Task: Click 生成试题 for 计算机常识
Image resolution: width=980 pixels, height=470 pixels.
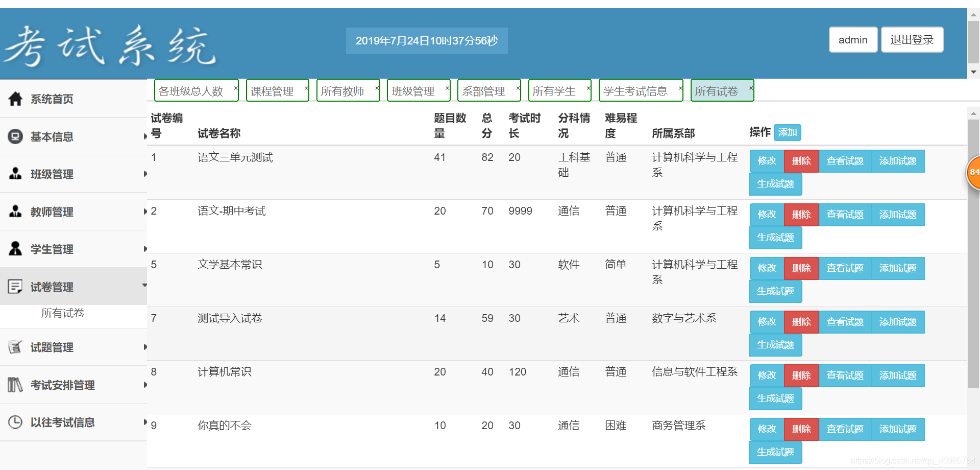Action: [775, 398]
